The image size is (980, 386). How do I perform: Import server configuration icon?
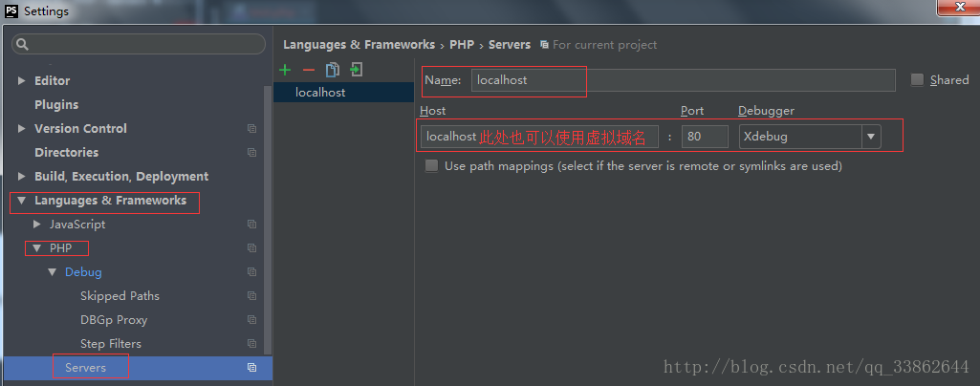coord(357,70)
